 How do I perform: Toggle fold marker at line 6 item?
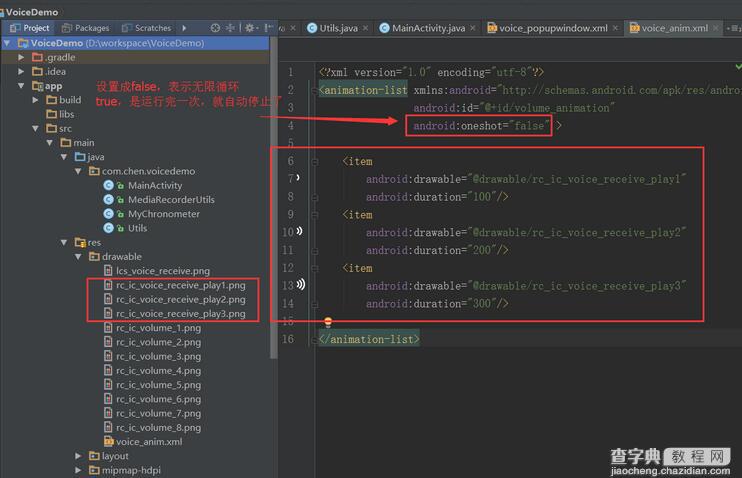click(x=315, y=162)
